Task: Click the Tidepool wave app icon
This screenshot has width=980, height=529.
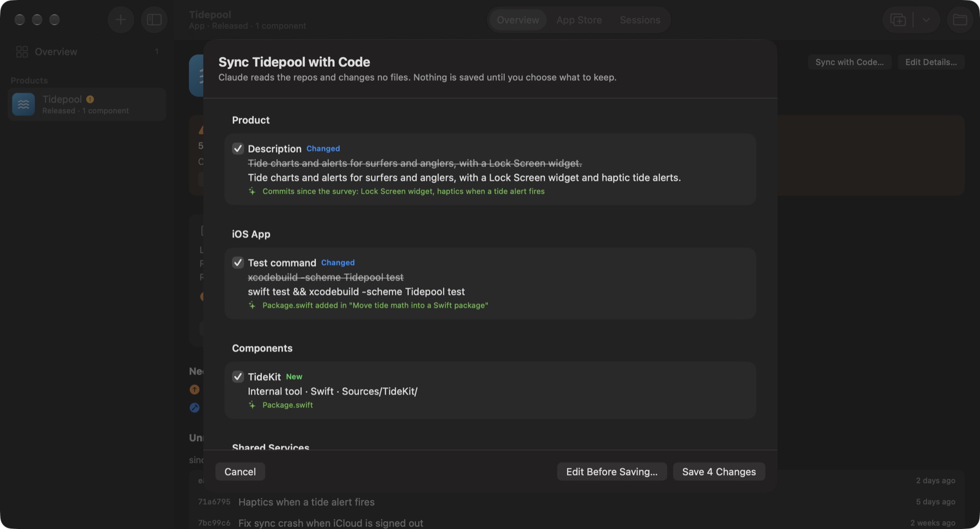Action: pyautogui.click(x=23, y=104)
